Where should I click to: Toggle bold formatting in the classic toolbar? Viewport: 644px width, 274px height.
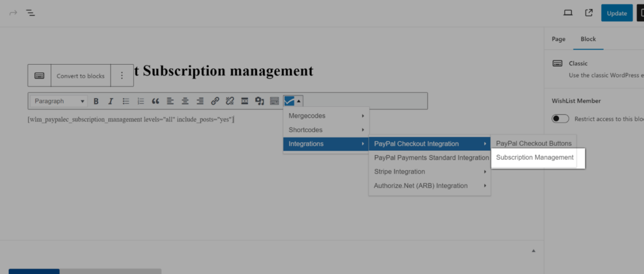point(96,101)
